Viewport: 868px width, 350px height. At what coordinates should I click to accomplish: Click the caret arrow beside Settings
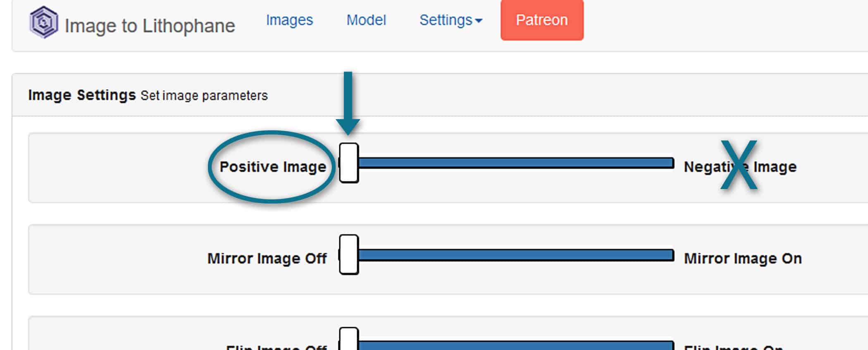click(x=479, y=21)
